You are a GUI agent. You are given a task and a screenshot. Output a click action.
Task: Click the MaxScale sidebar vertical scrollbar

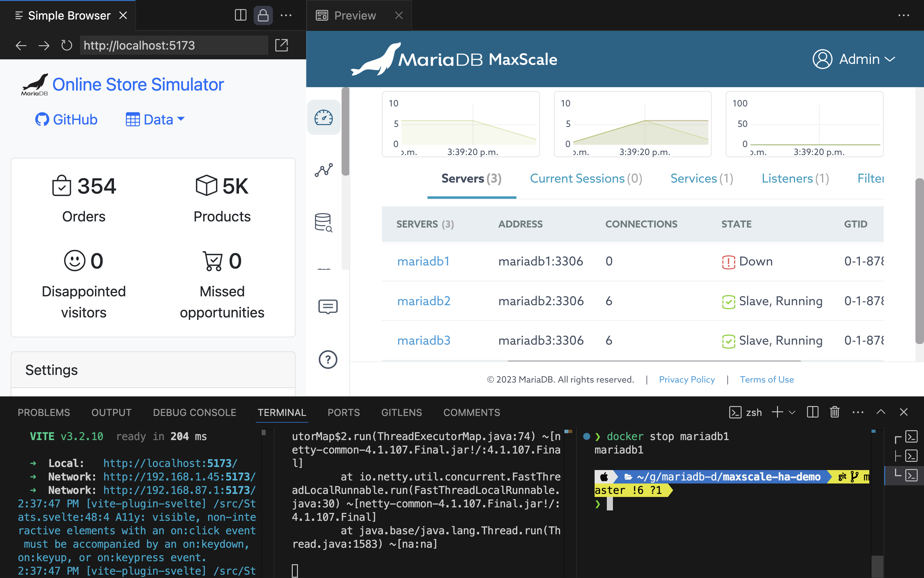[345, 132]
